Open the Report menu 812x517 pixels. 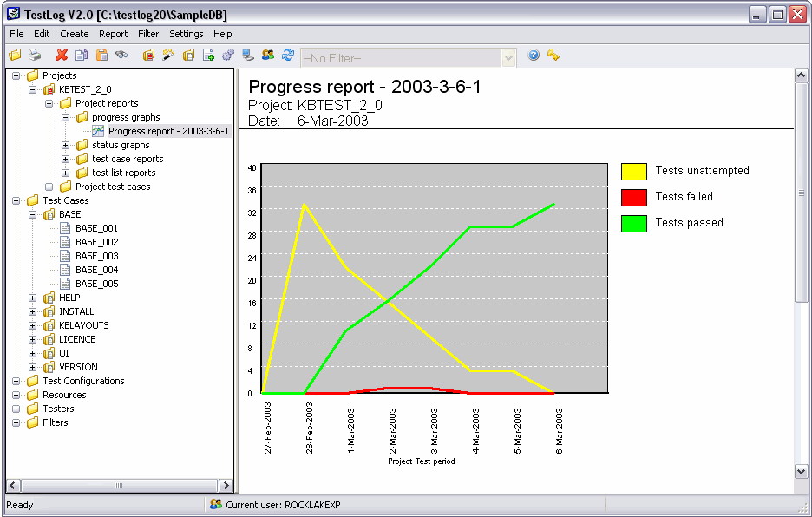(113, 34)
